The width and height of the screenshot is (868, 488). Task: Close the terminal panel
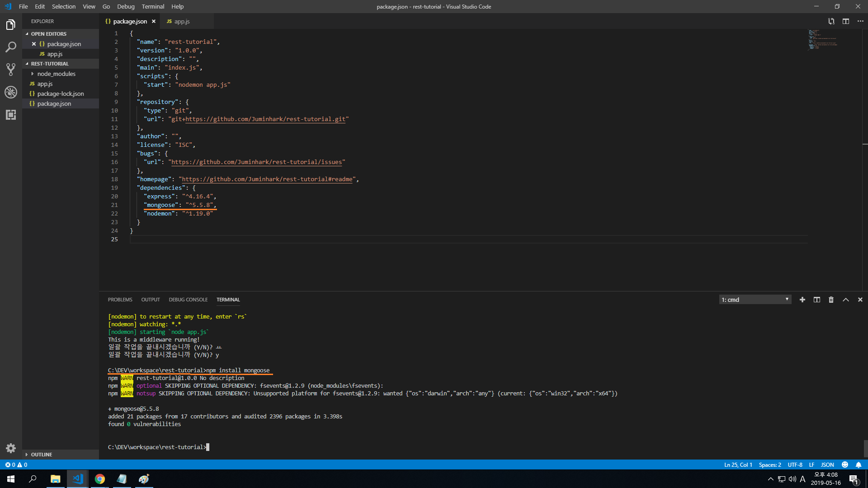tap(860, 300)
